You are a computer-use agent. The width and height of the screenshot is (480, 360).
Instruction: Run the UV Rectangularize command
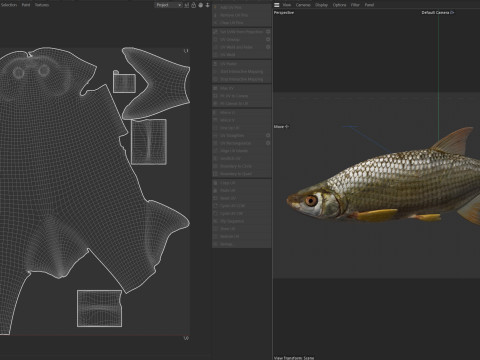[239, 143]
